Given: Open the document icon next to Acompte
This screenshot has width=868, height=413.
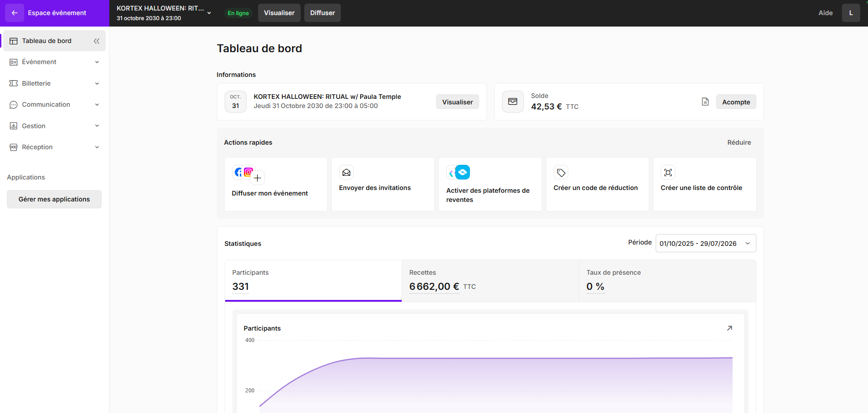Looking at the screenshot, I should [705, 102].
